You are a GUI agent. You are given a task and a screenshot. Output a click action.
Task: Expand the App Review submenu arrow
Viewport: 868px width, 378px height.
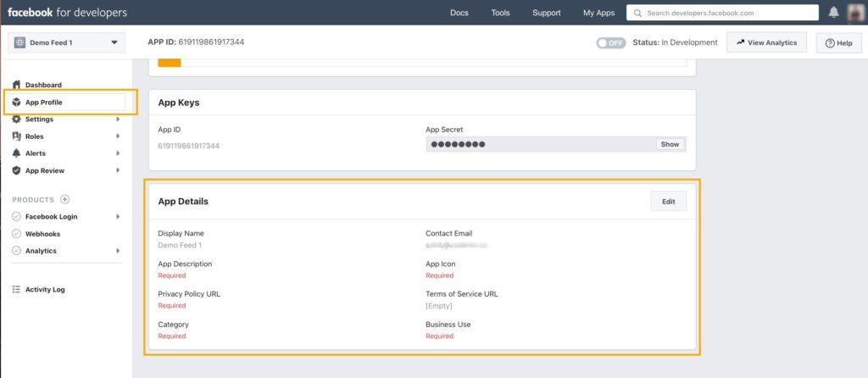[118, 170]
